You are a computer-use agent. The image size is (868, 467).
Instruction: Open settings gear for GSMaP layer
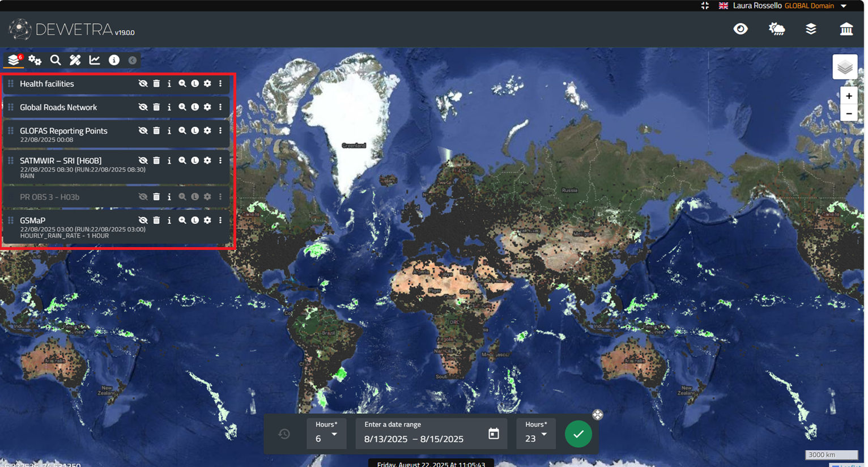207,220
